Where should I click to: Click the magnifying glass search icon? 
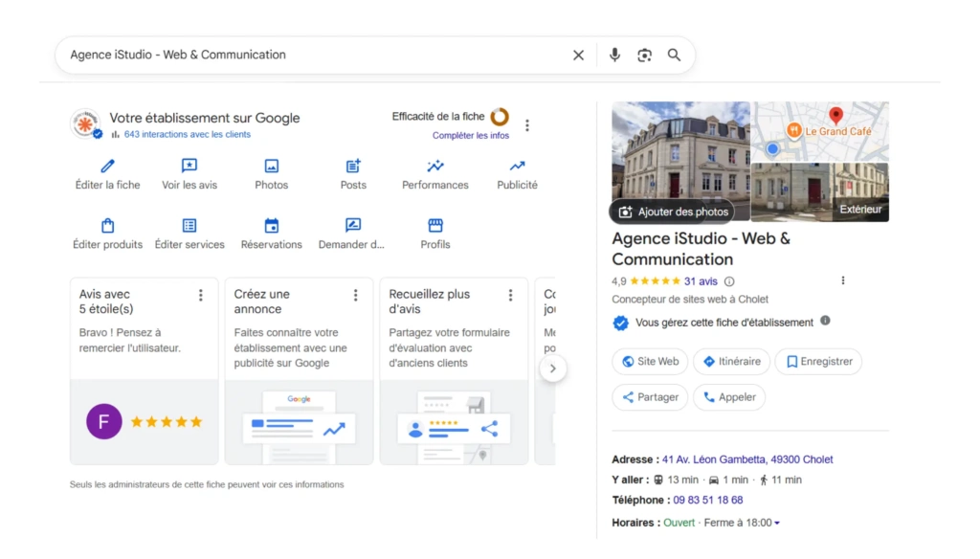point(674,55)
